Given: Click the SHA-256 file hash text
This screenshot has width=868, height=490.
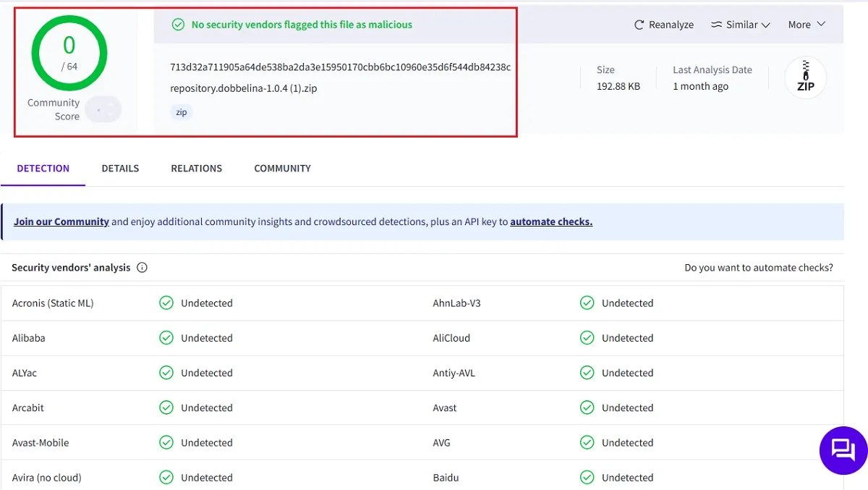Looking at the screenshot, I should (x=340, y=67).
